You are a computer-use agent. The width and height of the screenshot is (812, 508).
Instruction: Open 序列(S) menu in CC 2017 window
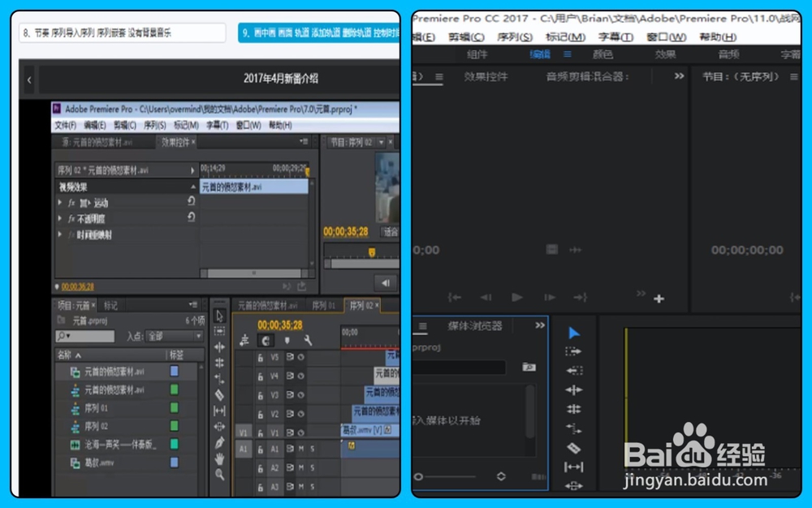515,37
